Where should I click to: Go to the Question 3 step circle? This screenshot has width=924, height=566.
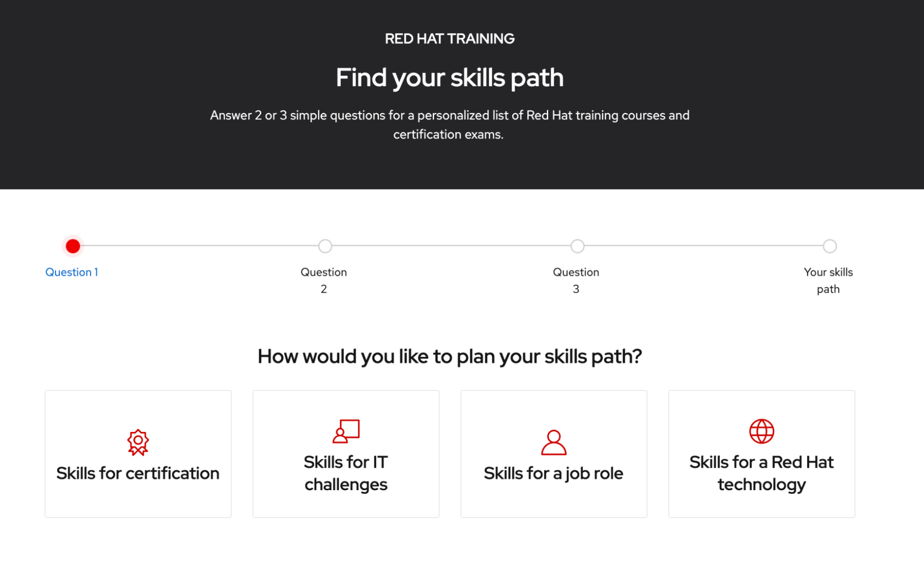tap(577, 246)
